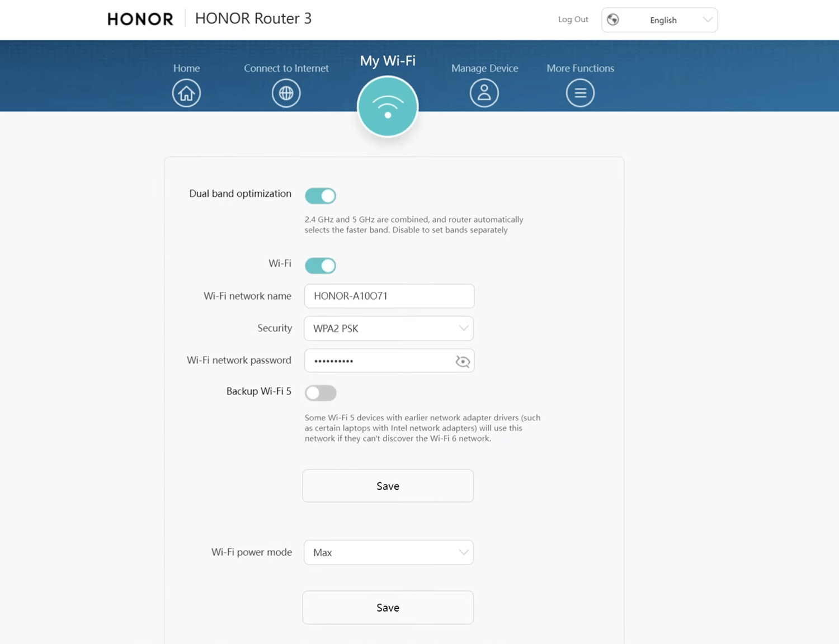Click the Home house icon
Image resolution: width=839 pixels, height=644 pixels.
click(186, 93)
